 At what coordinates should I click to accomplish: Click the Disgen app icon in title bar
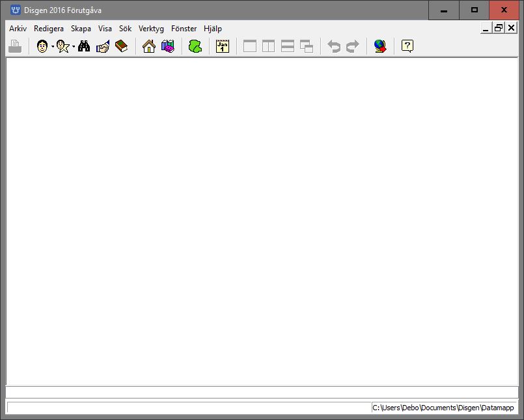point(16,10)
